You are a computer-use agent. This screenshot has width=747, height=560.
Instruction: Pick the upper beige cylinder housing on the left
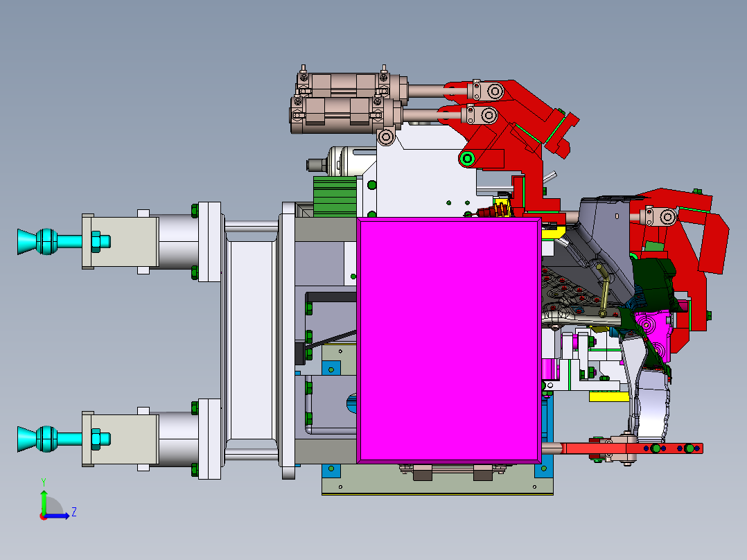(x=121, y=241)
